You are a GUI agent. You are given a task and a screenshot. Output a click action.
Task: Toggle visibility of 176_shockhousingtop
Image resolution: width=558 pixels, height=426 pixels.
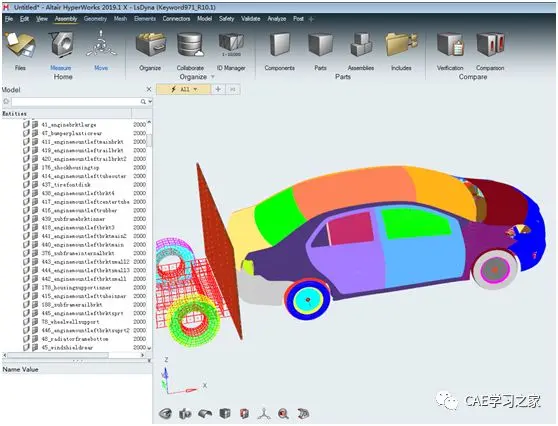pyautogui.click(x=26, y=167)
